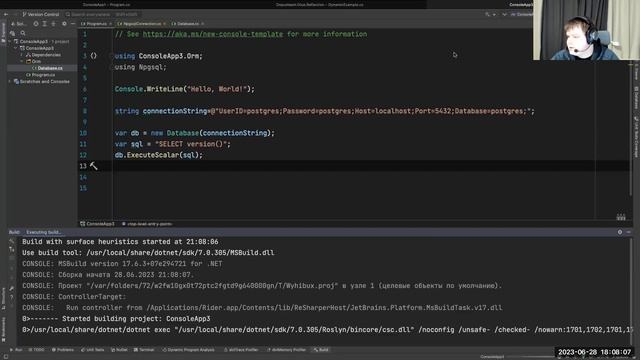Click the wrench icon in build panel sidebar
The width and height of the screenshot is (640, 360).
[12, 289]
